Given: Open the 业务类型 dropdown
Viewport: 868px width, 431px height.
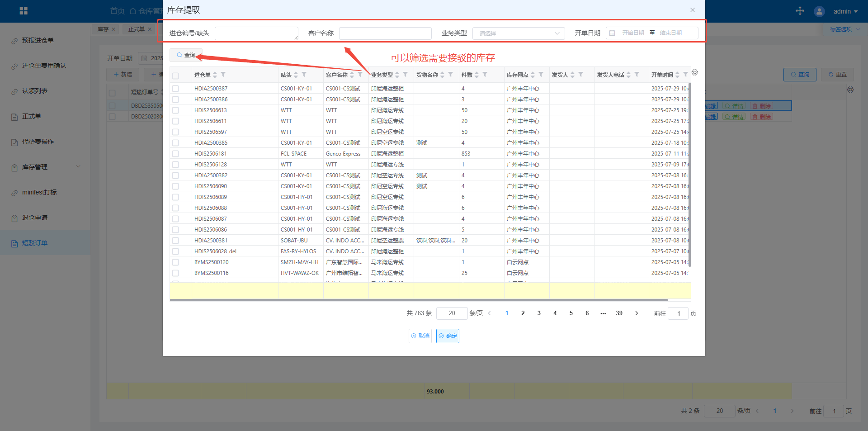Looking at the screenshot, I should pyautogui.click(x=518, y=33).
